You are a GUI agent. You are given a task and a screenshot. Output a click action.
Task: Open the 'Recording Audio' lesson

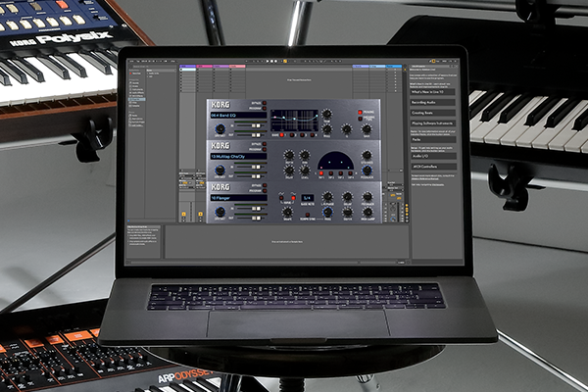coord(432,102)
